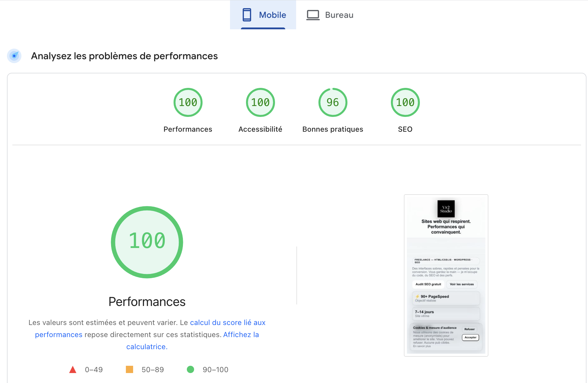588x383 pixels.
Task: Click the Performances 100 score gauge
Action: (188, 102)
